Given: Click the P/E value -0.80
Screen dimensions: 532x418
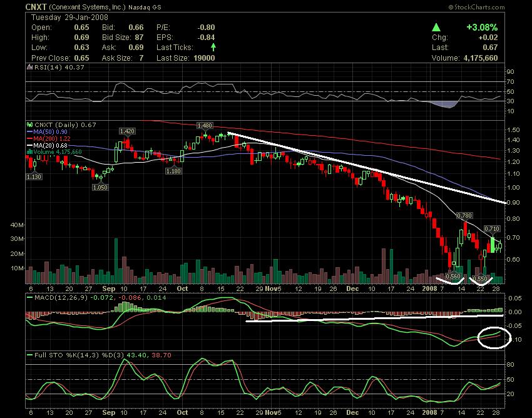Looking at the screenshot, I should [207, 28].
